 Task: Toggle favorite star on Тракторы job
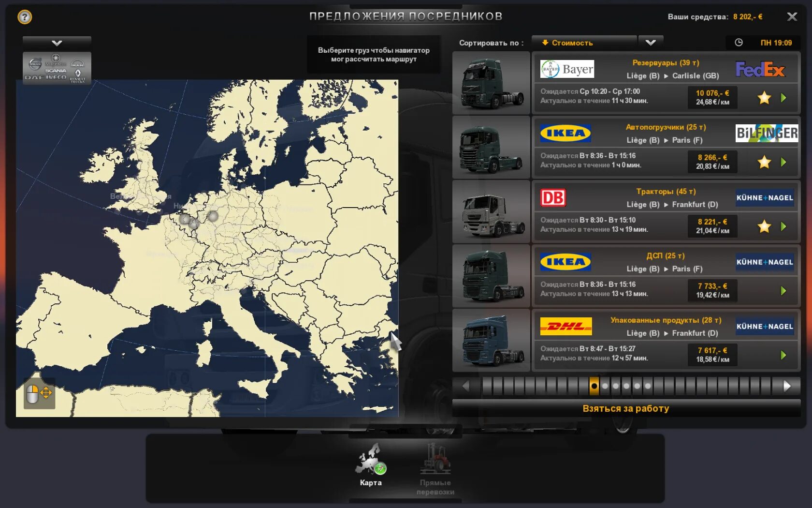click(764, 226)
